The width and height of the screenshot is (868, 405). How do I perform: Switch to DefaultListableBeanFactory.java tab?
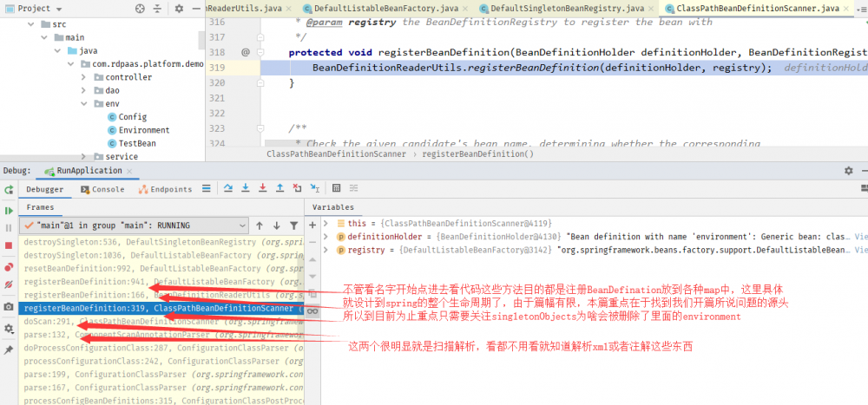point(386,9)
